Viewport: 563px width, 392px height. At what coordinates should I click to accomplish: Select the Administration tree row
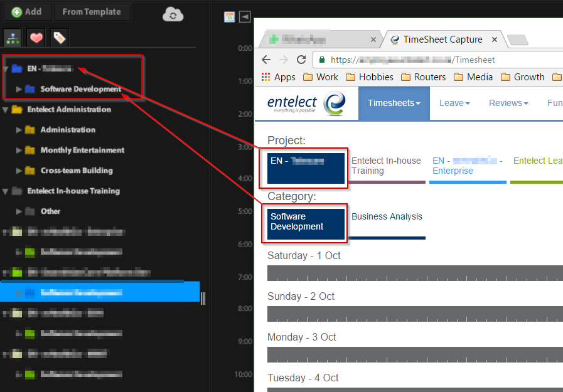(68, 130)
